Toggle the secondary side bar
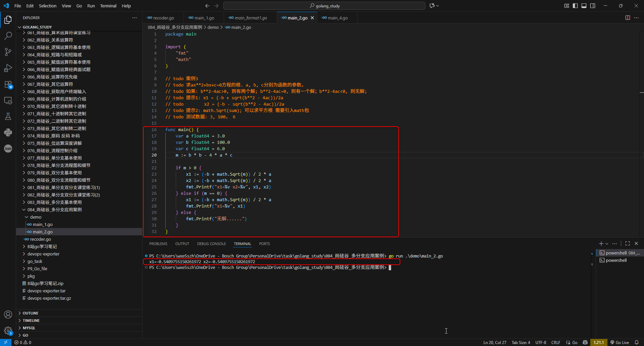Screen dimensions: 644x346 (593, 6)
